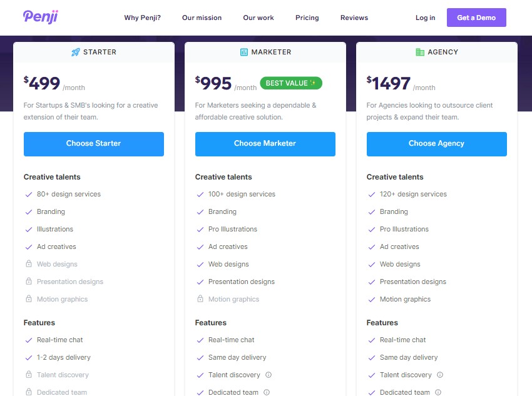532x396 pixels.
Task: Click the blue icon beside MARKETER heading
Action: pyautogui.click(x=243, y=52)
